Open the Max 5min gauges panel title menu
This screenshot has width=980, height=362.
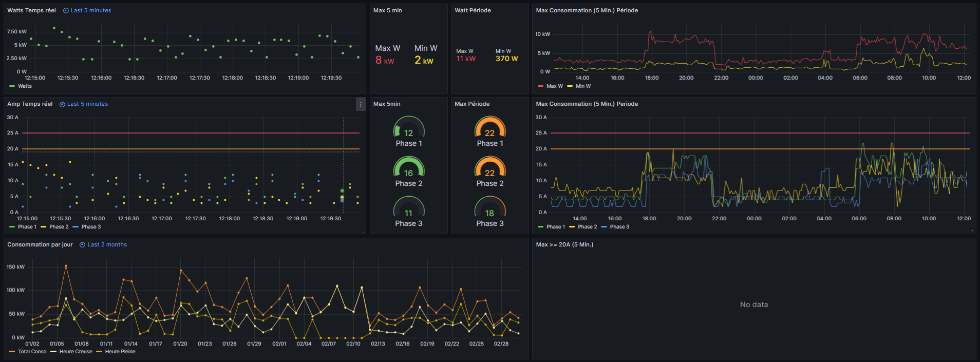387,104
